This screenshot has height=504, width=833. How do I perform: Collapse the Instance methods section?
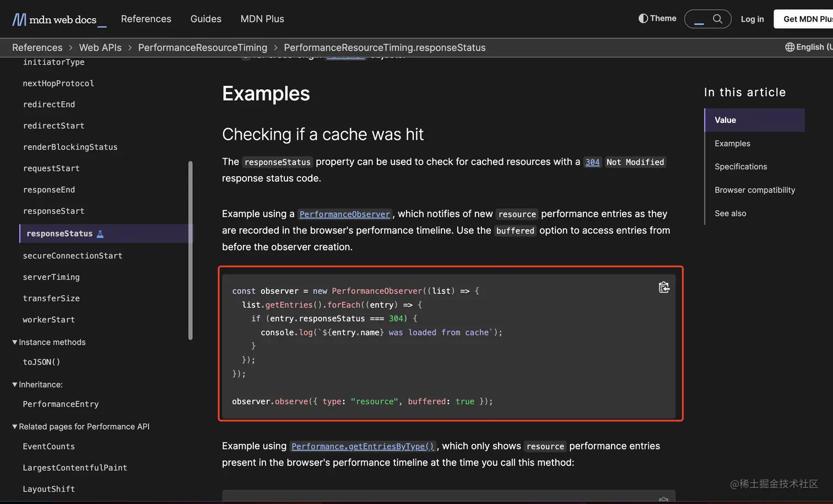pos(49,342)
